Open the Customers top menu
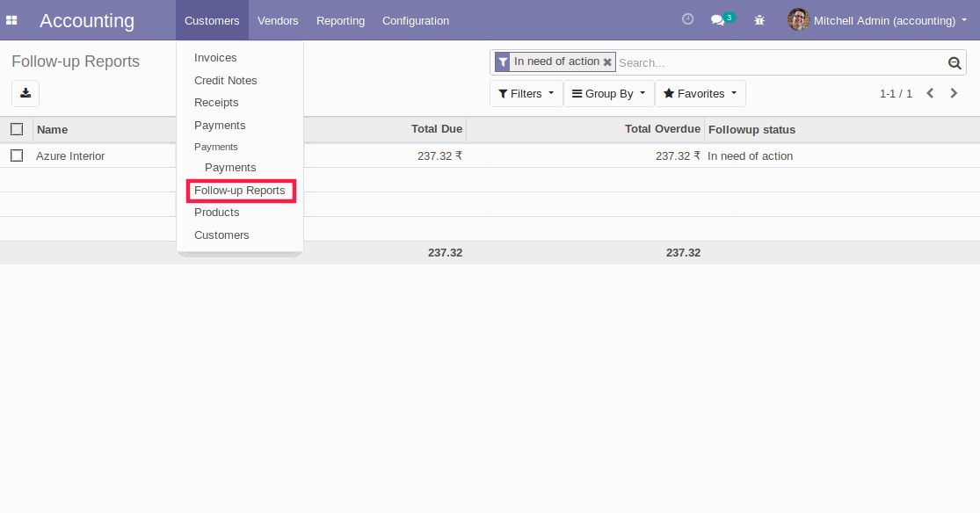 tap(212, 20)
